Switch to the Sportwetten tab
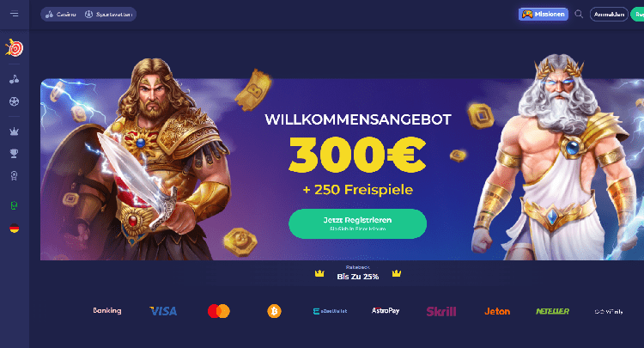This screenshot has width=644, height=348. point(108,15)
